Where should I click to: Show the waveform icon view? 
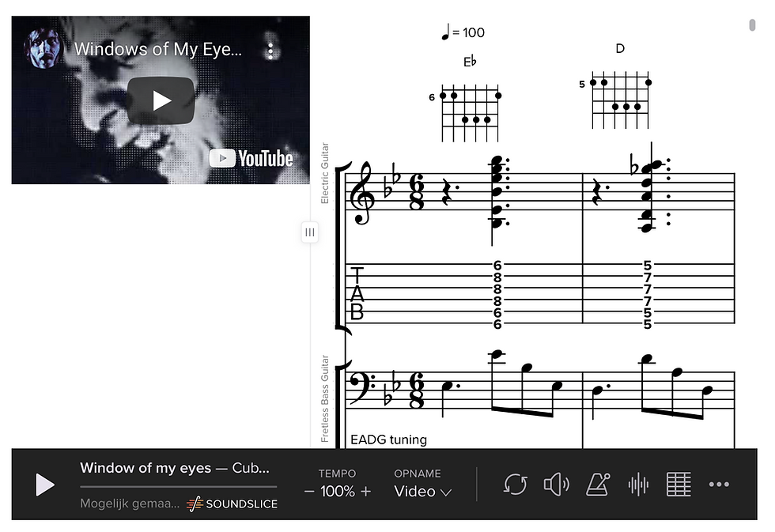pos(638,485)
